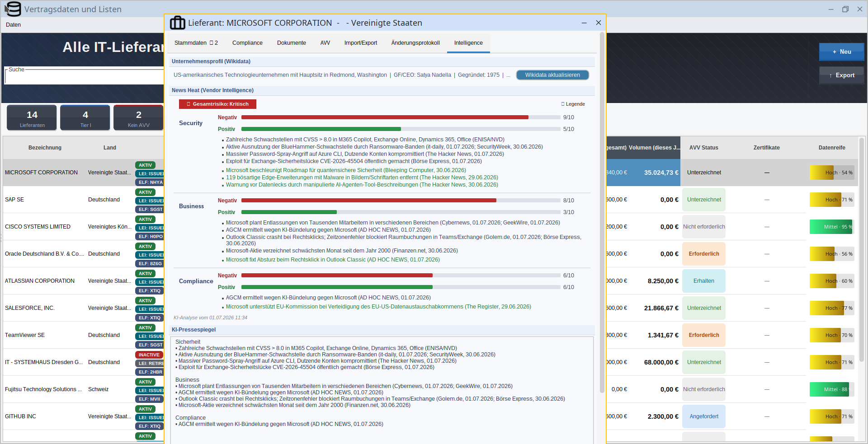Click ELF: NHYA badge in Microsoft row
The height and width of the screenshot is (444, 868).
[x=150, y=182]
